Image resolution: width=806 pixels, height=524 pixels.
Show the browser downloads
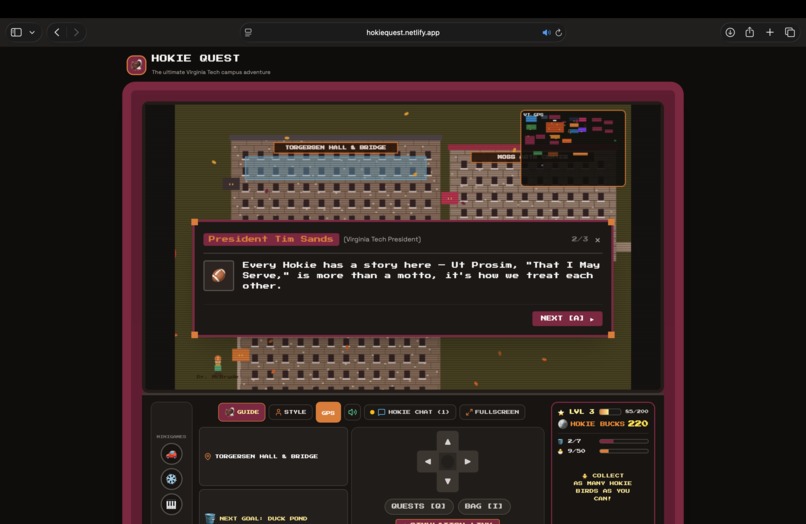click(730, 32)
